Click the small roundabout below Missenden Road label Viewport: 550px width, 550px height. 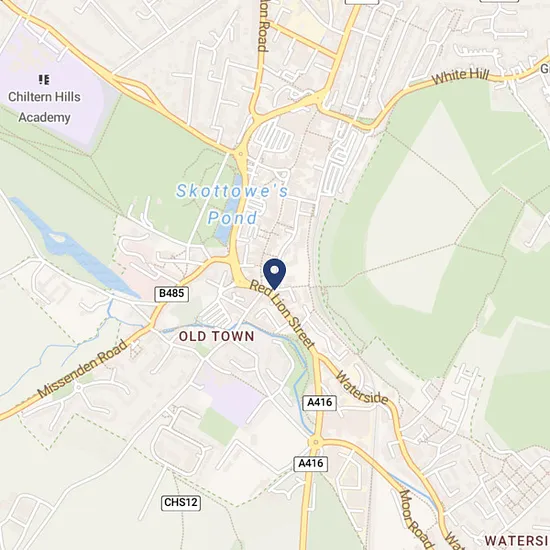pyautogui.click(x=78, y=388)
